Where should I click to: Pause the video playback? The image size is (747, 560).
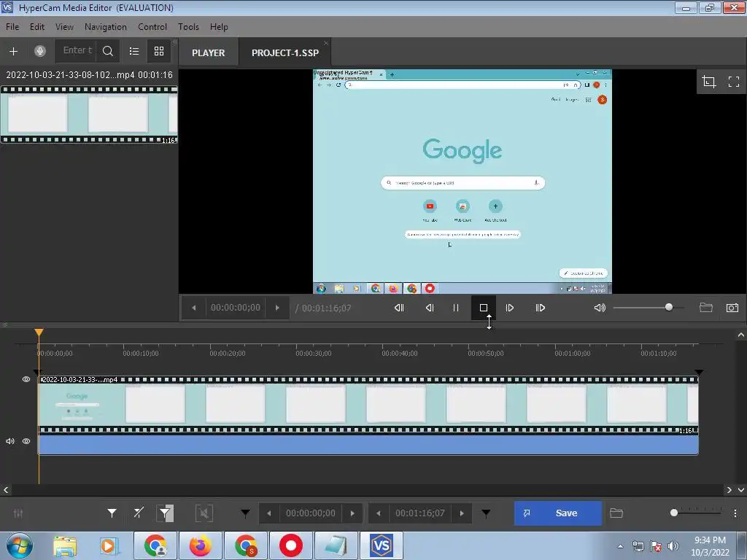coord(456,308)
